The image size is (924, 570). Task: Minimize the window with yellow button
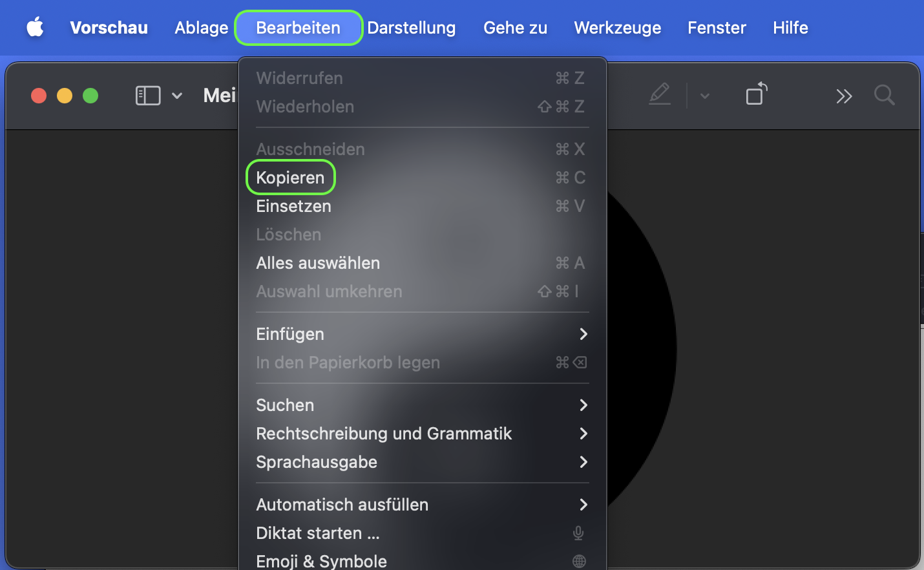65,96
